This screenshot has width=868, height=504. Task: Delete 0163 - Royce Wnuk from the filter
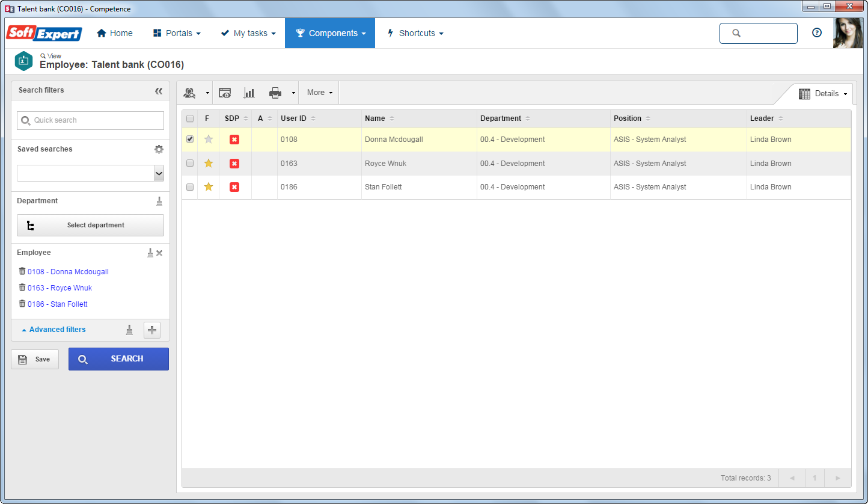[x=22, y=287]
